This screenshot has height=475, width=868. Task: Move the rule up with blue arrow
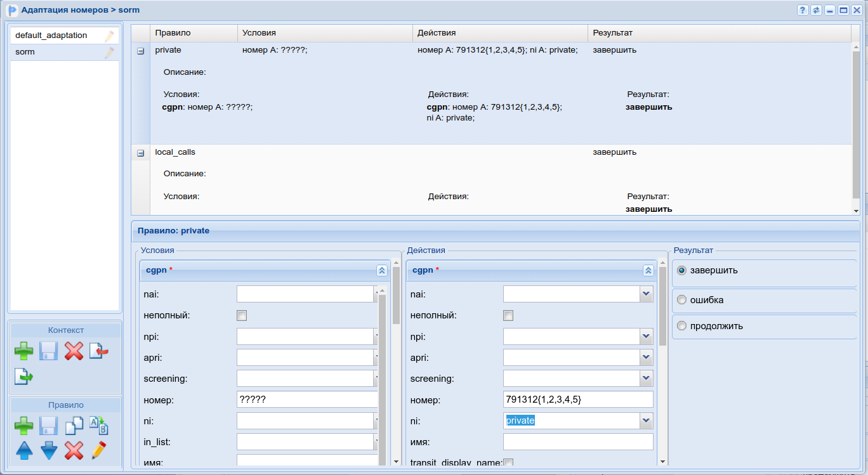coord(24,450)
